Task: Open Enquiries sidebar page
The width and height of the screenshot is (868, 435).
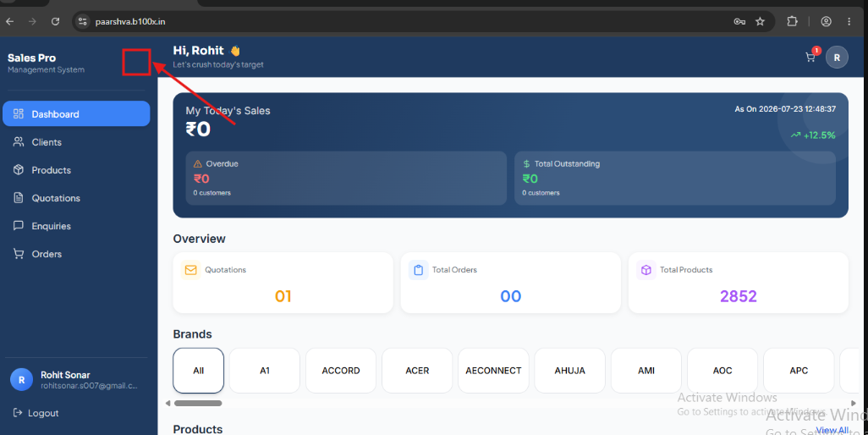Action: [x=76, y=226]
